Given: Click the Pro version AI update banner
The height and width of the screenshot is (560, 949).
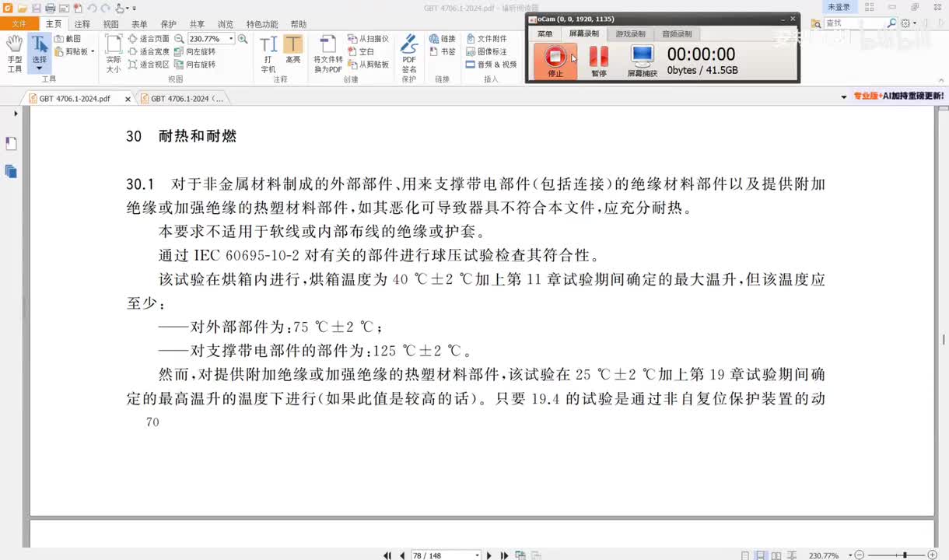Looking at the screenshot, I should pos(899,96).
